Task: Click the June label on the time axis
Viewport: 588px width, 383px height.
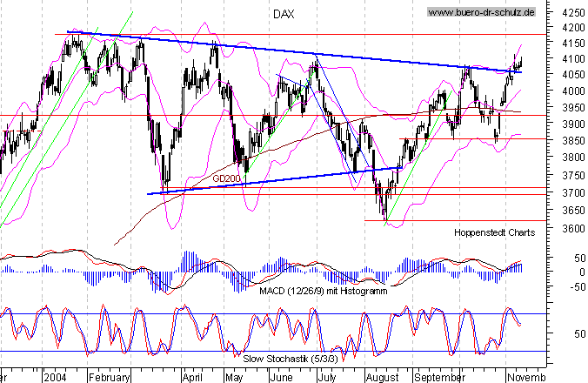Action: [282, 379]
